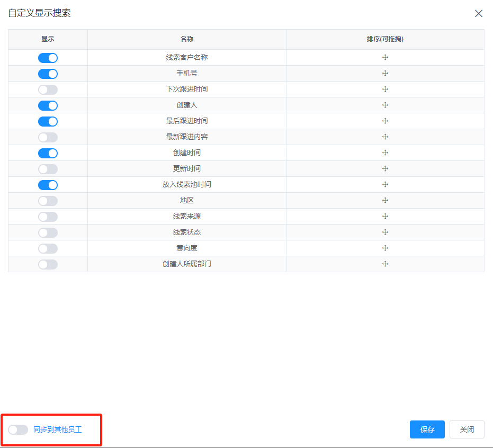493x448 pixels.
Task: Click the 排序(可拖拽) column header
Action: pyautogui.click(x=385, y=39)
